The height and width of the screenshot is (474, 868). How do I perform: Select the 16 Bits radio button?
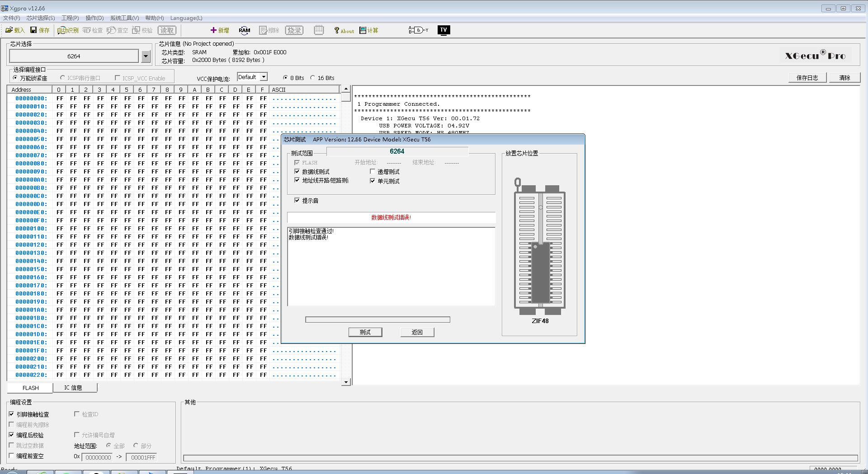click(313, 78)
